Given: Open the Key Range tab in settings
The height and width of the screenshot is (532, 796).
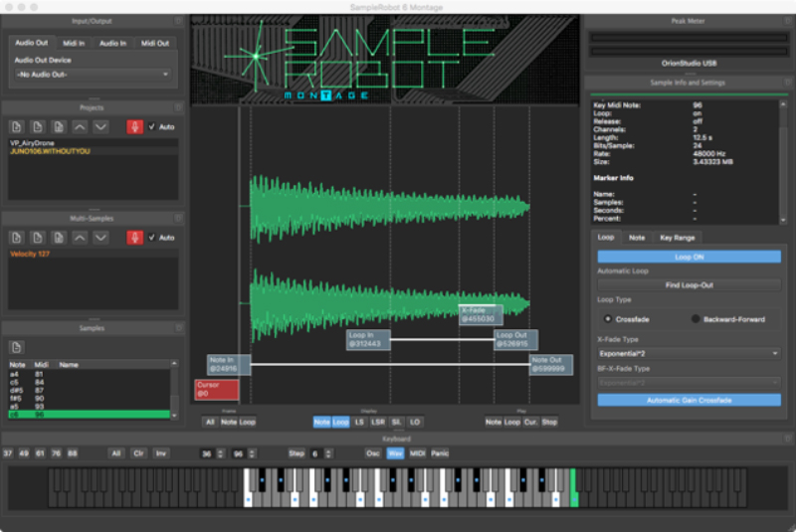Looking at the screenshot, I should coord(678,238).
